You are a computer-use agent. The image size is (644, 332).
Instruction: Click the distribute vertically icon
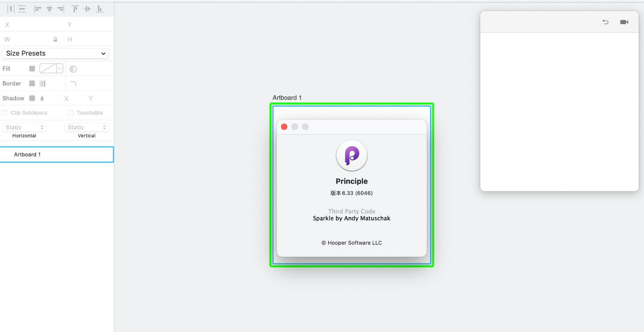pos(22,9)
